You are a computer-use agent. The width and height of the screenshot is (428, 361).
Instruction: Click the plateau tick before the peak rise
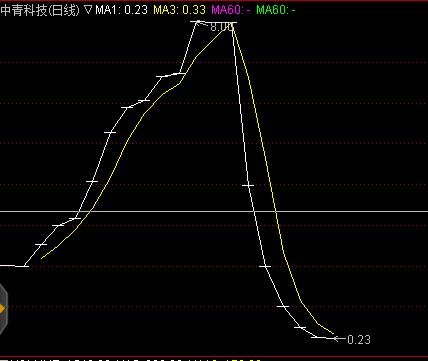pos(180,73)
